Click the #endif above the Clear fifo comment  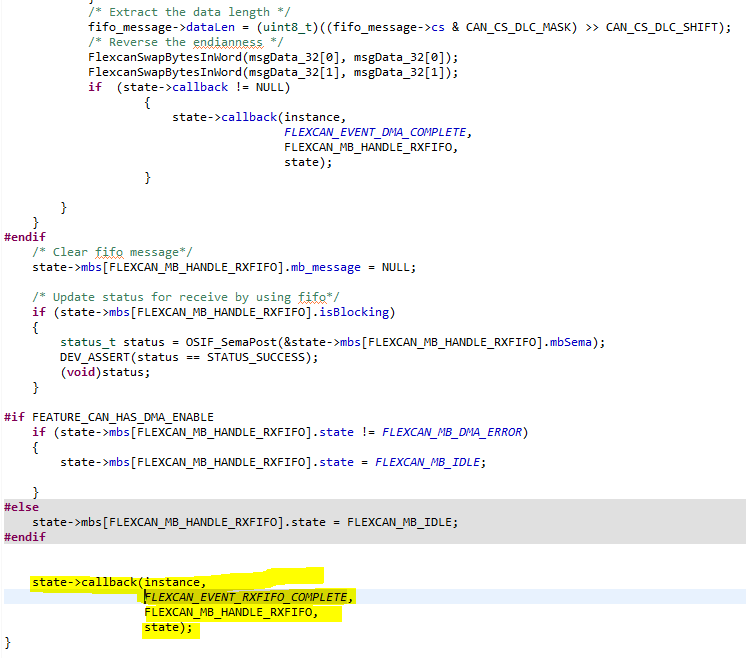point(25,237)
